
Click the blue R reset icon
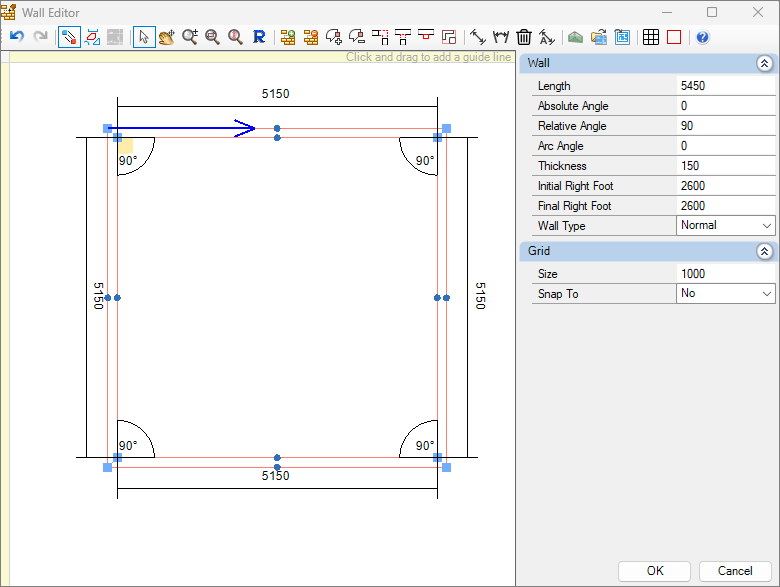(259, 37)
